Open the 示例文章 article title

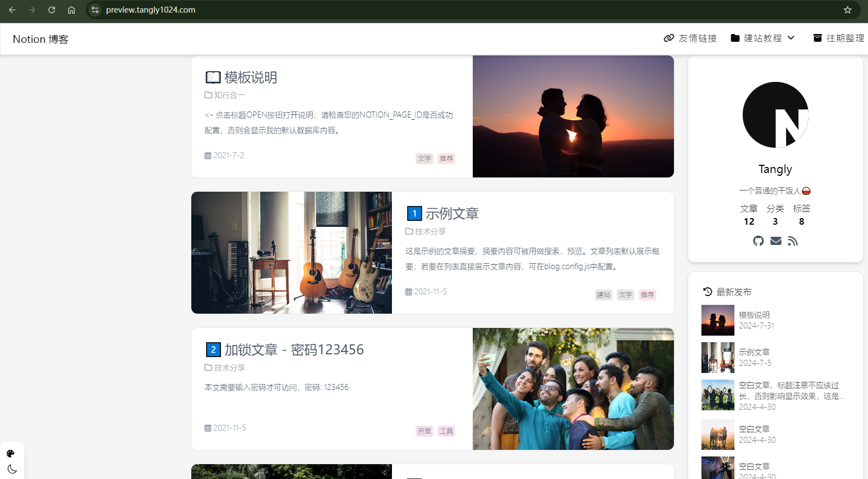(x=452, y=214)
